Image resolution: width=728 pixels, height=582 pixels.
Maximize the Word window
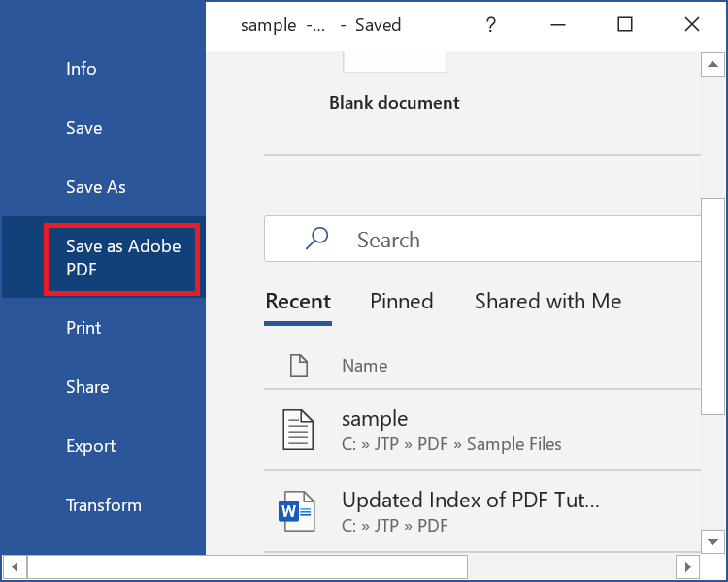coord(625,24)
